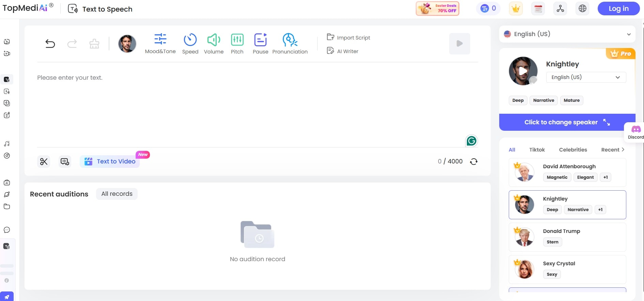Open the Speed control
Image resolution: width=644 pixels, height=301 pixels.
[x=190, y=44]
